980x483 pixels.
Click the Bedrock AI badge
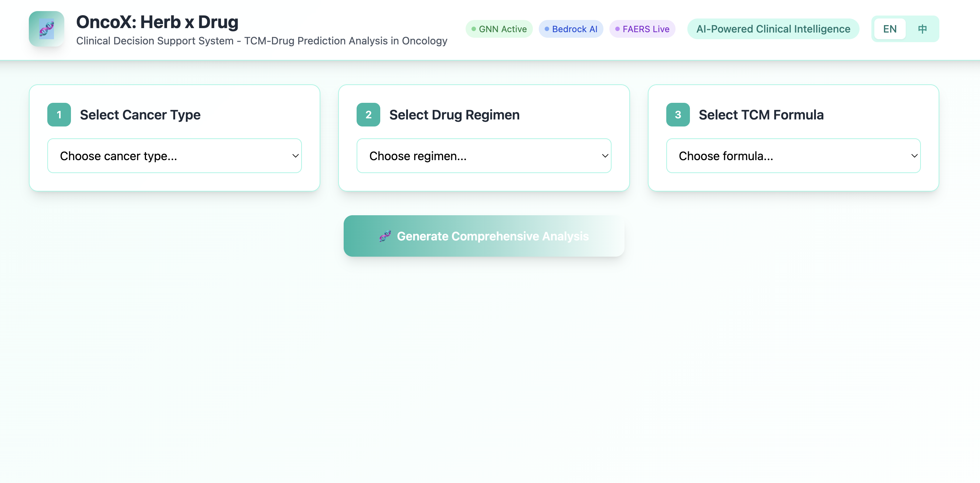571,29
